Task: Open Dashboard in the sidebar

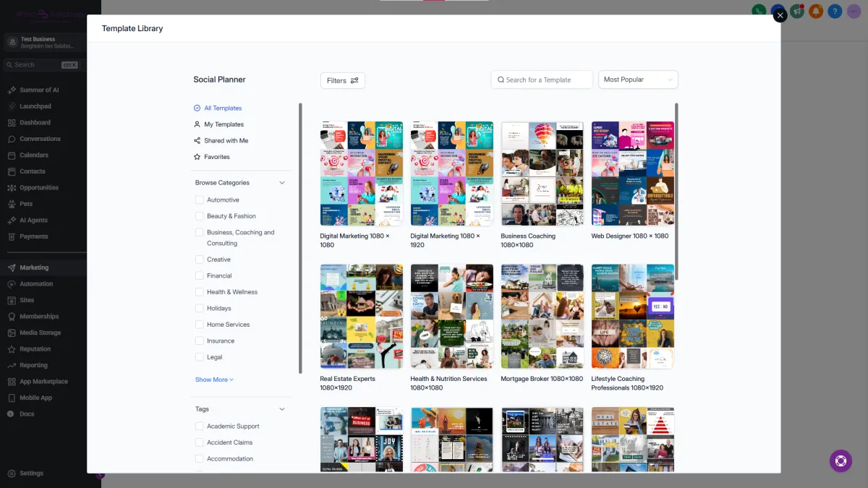Action: pos(35,123)
